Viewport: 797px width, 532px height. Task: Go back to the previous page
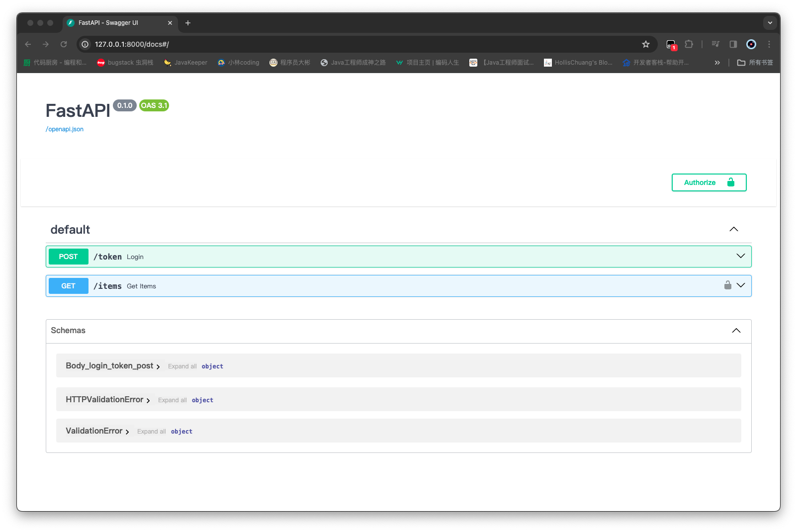pyautogui.click(x=28, y=44)
